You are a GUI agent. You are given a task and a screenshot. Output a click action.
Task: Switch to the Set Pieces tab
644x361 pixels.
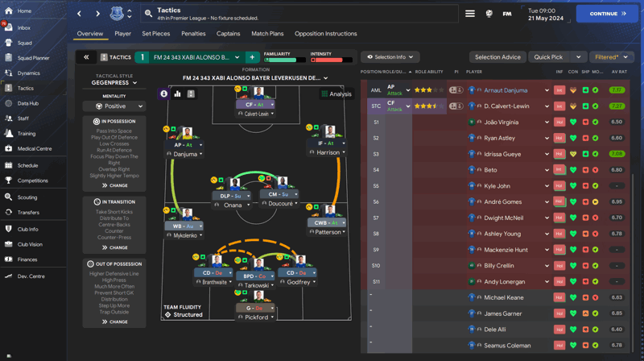click(x=155, y=34)
